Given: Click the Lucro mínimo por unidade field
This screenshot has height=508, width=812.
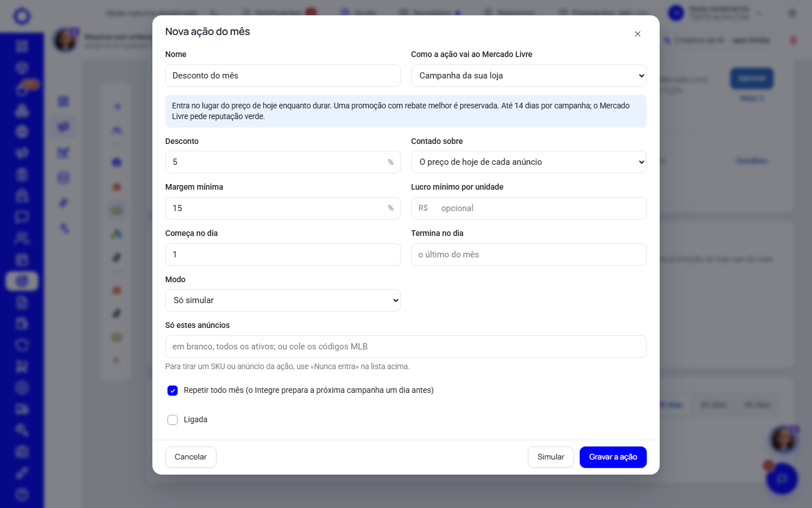Looking at the screenshot, I should [529, 208].
